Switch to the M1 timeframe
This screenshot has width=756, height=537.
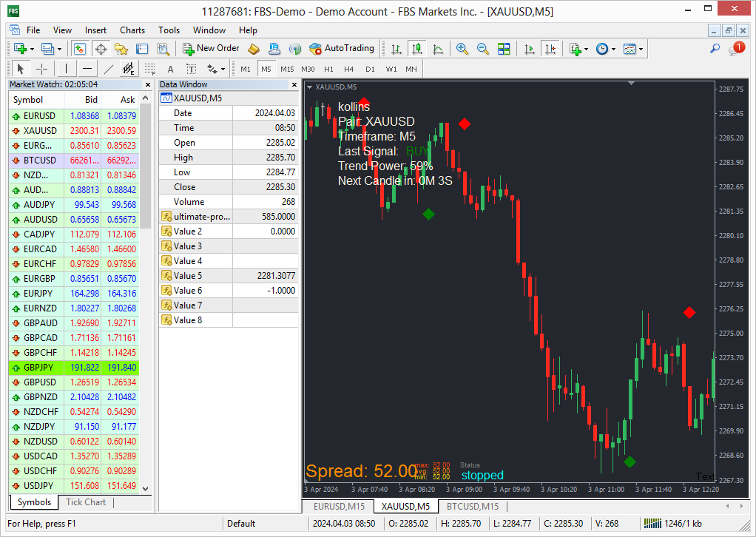click(x=246, y=69)
